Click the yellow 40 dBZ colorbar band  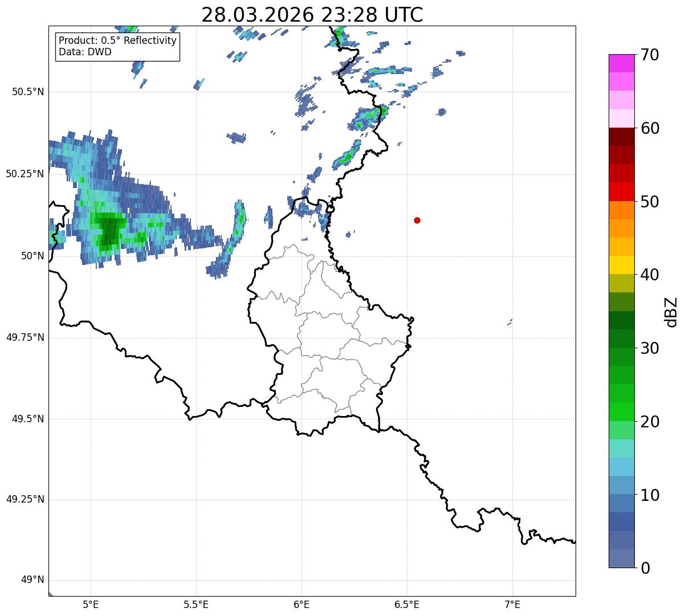point(622,265)
